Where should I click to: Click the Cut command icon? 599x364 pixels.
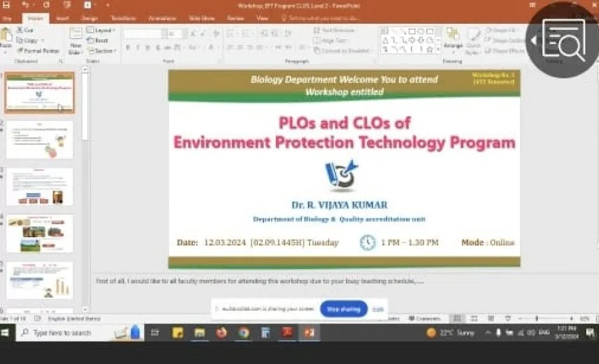click(x=20, y=30)
